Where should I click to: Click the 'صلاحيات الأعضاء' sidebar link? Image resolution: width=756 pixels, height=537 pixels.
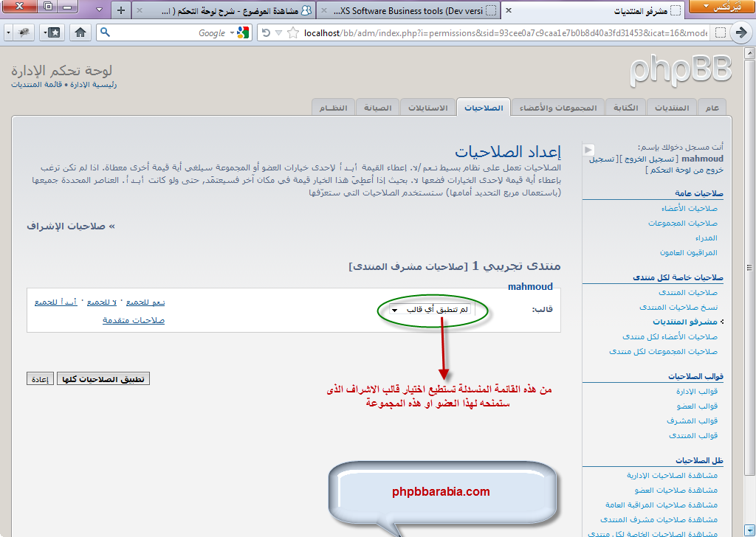pos(689,208)
